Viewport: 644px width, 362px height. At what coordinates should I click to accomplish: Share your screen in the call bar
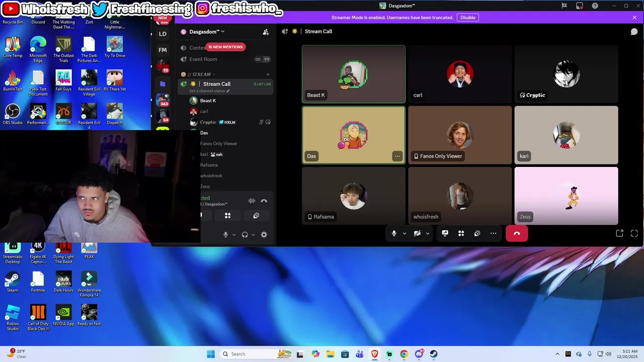[445, 233]
